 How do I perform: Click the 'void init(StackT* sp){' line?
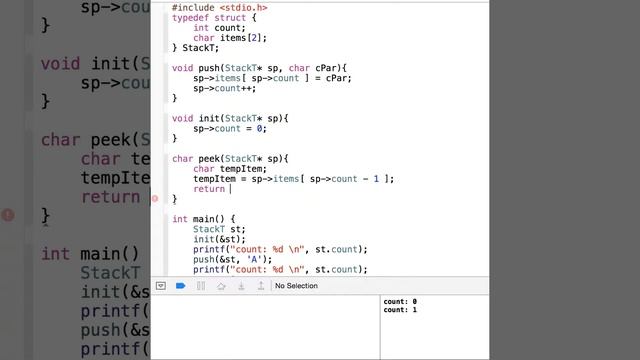(230, 118)
